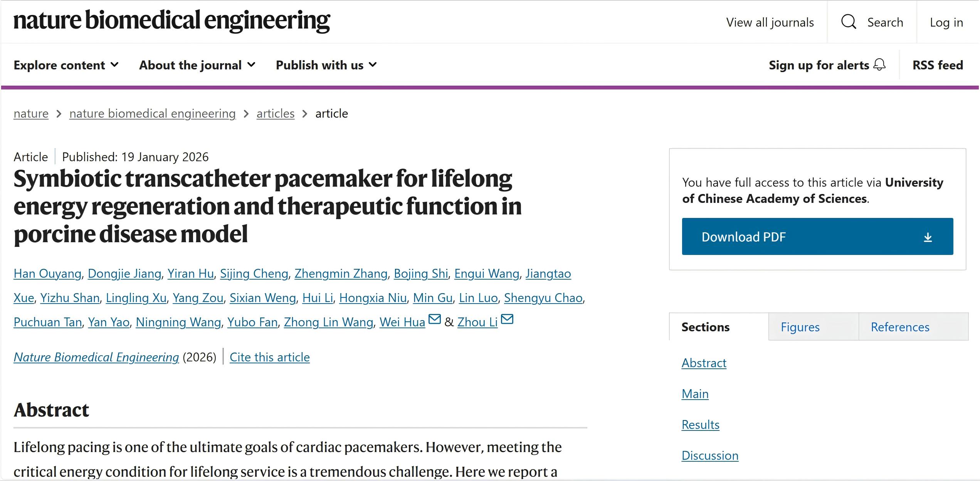Click the download arrow on the PDF button
The height and width of the screenshot is (481, 980).
[928, 237]
